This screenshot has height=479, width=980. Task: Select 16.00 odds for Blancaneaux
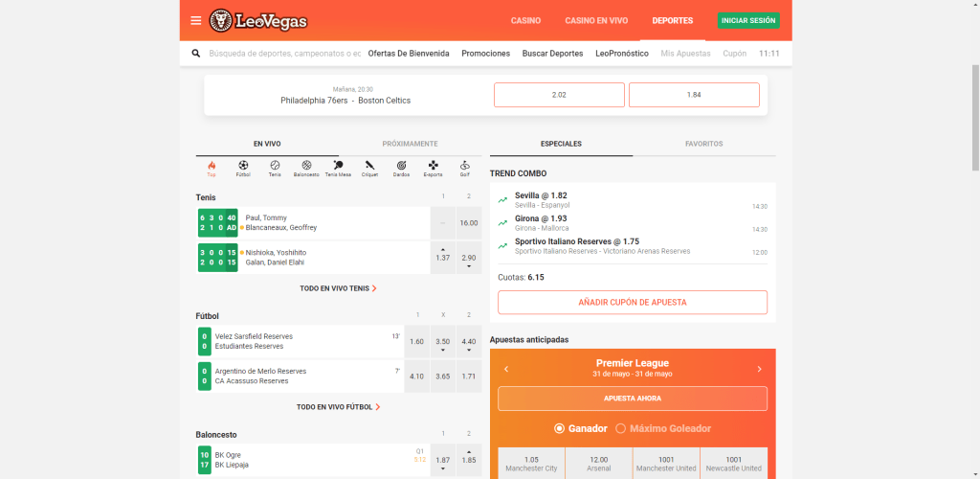469,222
